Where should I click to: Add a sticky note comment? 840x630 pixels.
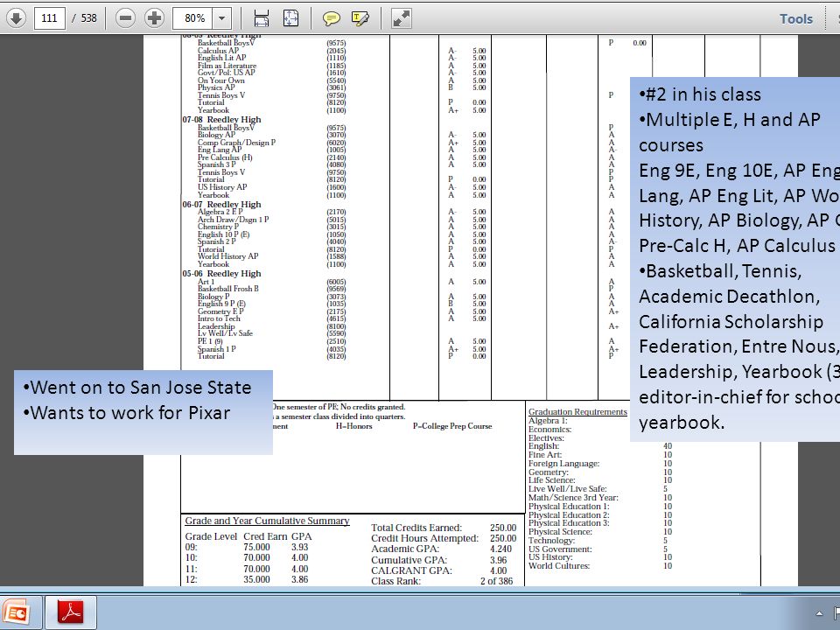331,18
